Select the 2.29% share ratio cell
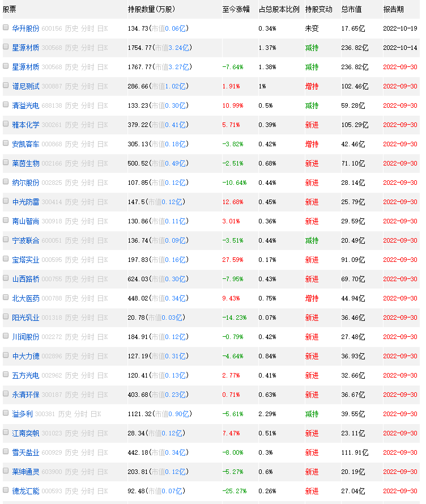 [x=267, y=414]
